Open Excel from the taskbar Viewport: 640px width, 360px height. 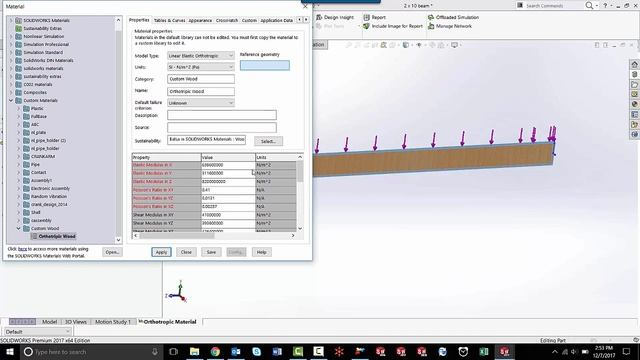point(484,351)
